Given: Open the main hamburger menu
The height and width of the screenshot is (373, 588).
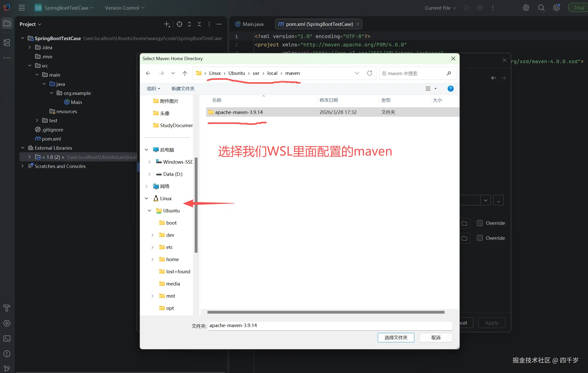Looking at the screenshot, I should (x=22, y=8).
